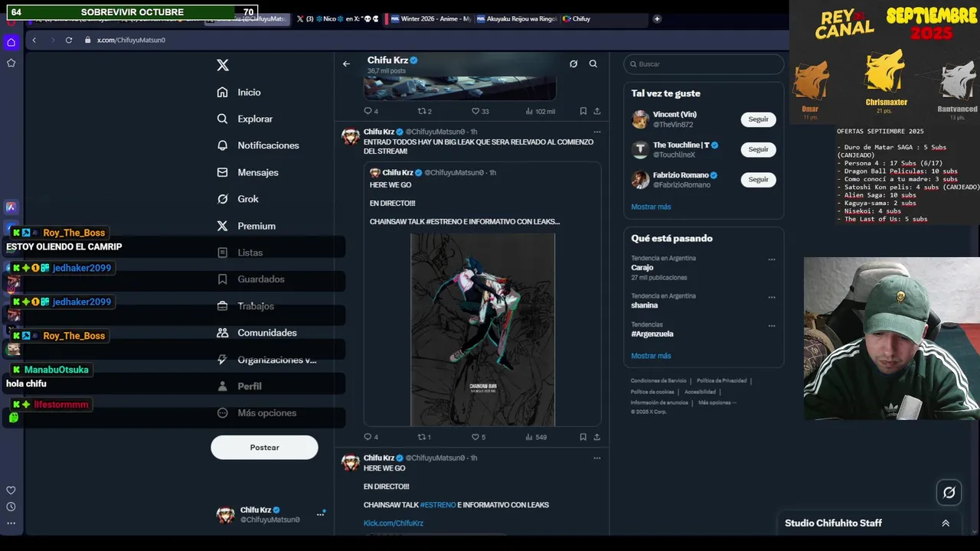This screenshot has height=551, width=980.
Task: Follow The Touchline with Seguir
Action: (x=758, y=149)
